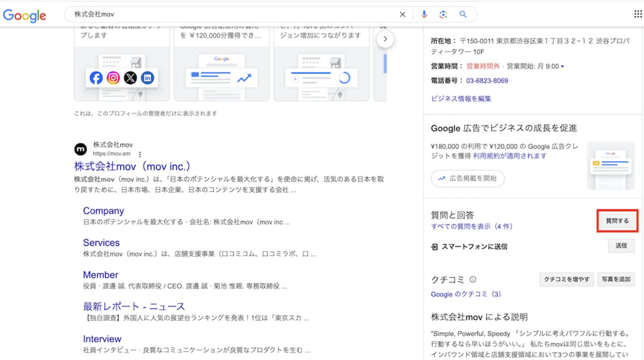Click the send-to-smartphone icon

pyautogui.click(x=434, y=247)
